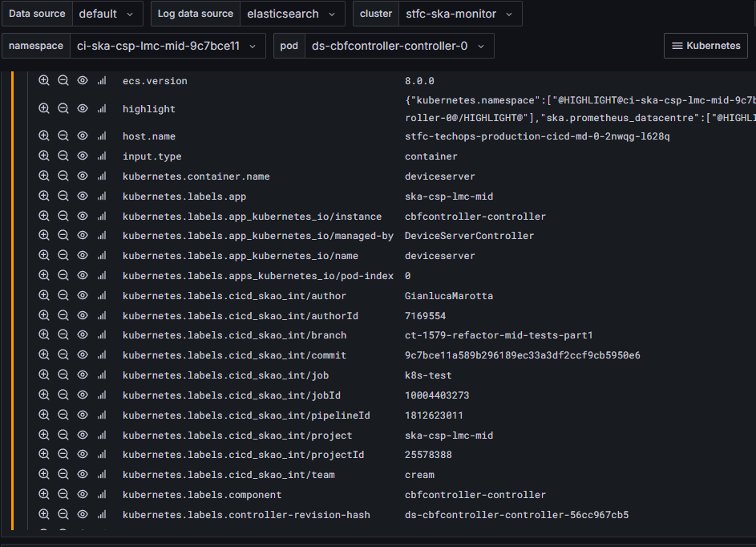Image resolution: width=756 pixels, height=547 pixels.
Task: Toggle eye visibility for cicd_skao_int/author field
Action: tap(83, 295)
